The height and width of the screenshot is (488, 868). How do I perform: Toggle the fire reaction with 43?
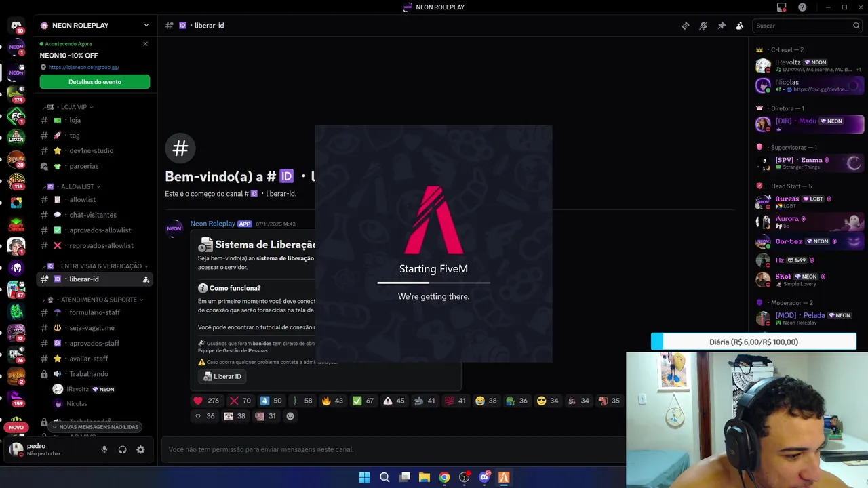[332, 401]
